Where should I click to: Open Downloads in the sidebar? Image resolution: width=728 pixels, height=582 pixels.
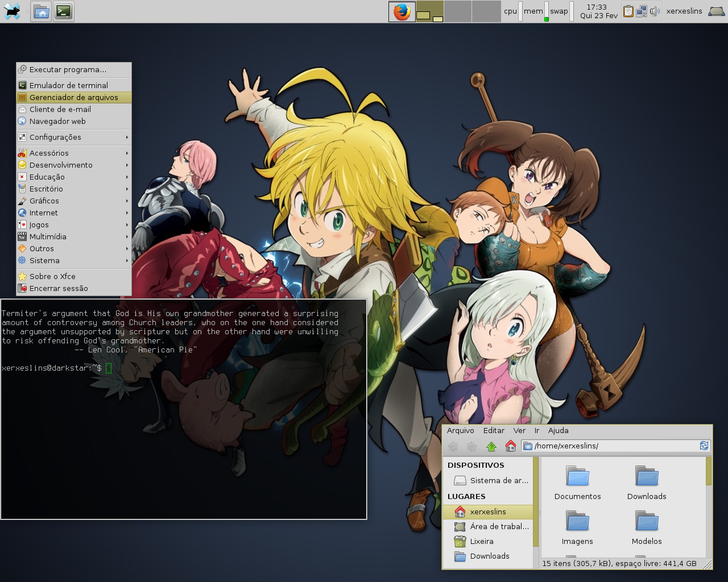488,556
